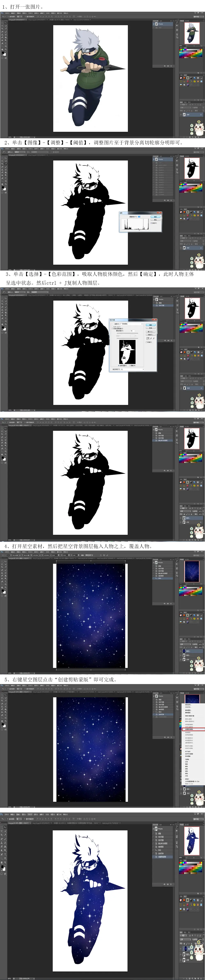Choose 向下合并 in the context menu
Image resolution: width=205 pixels, height=980 pixels.
(188, 751)
